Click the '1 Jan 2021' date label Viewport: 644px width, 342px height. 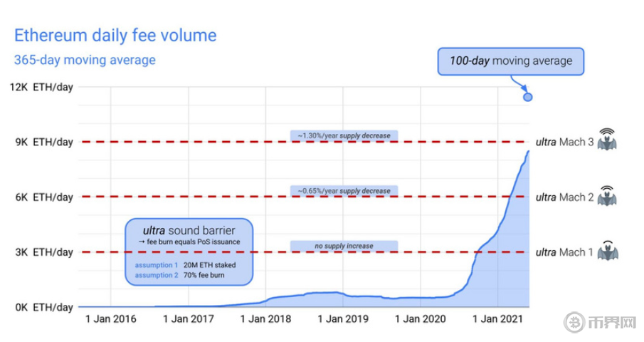497,319
